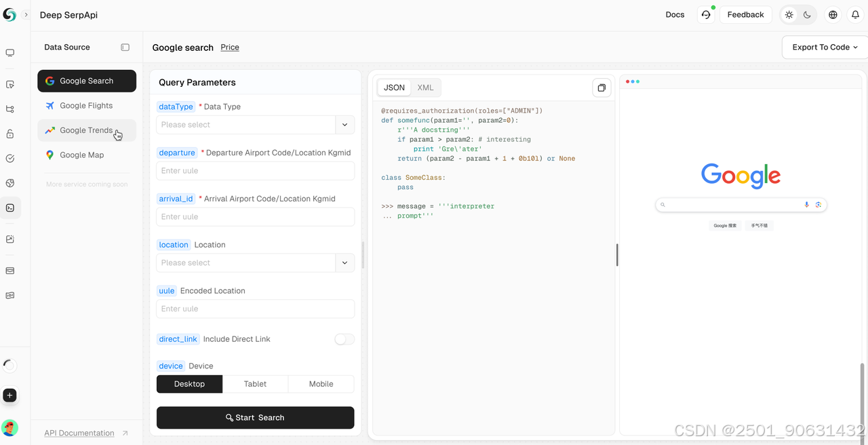The image size is (868, 445).
Task: Click the circular loading usage indicator
Action: (x=9, y=366)
